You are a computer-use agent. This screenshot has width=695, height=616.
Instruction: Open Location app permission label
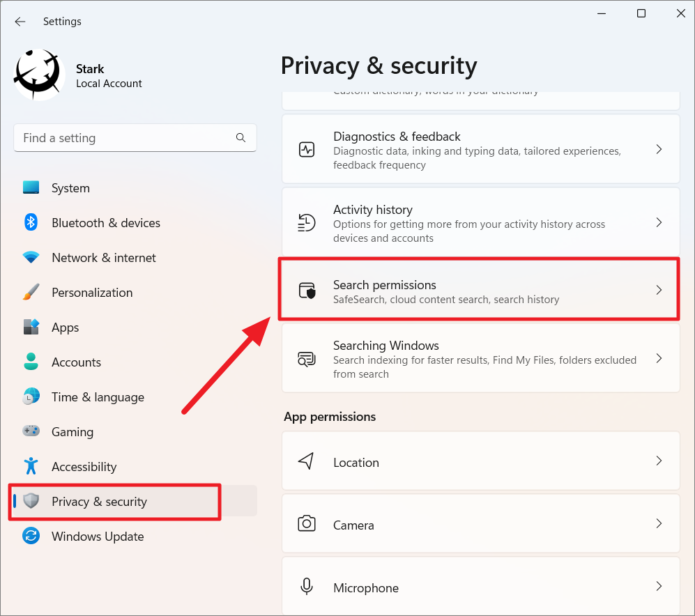pyautogui.click(x=356, y=462)
